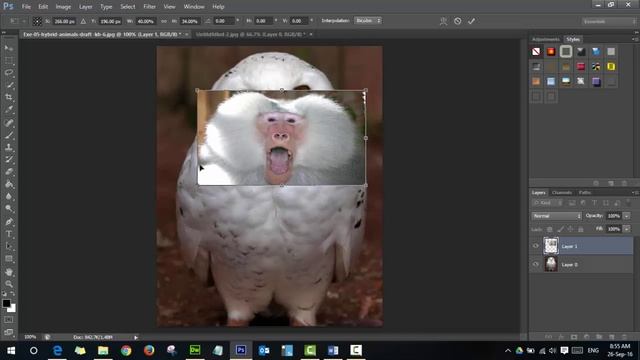Click the add layer style fx icon
Screen dimensions: 640x360
pyautogui.click(x=561, y=337)
